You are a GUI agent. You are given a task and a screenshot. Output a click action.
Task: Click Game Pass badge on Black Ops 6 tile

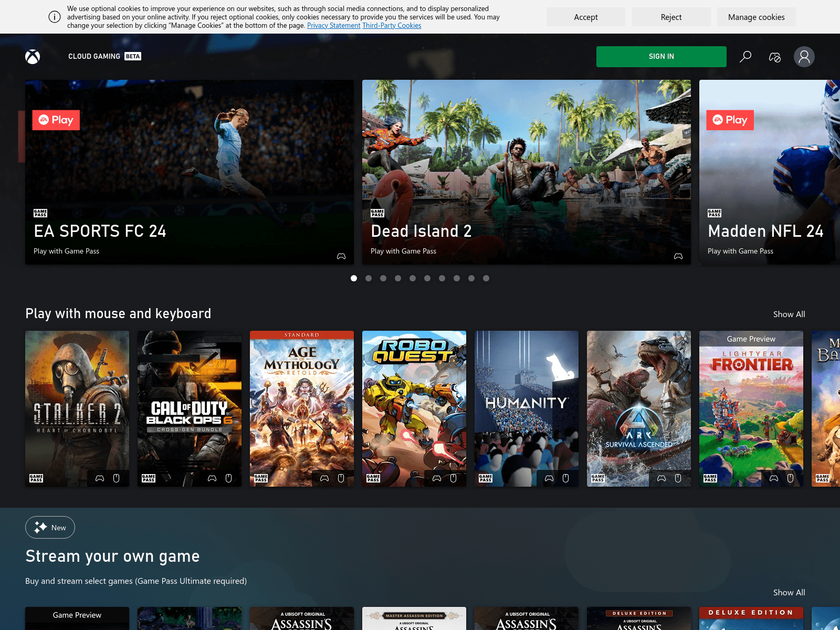(x=149, y=478)
